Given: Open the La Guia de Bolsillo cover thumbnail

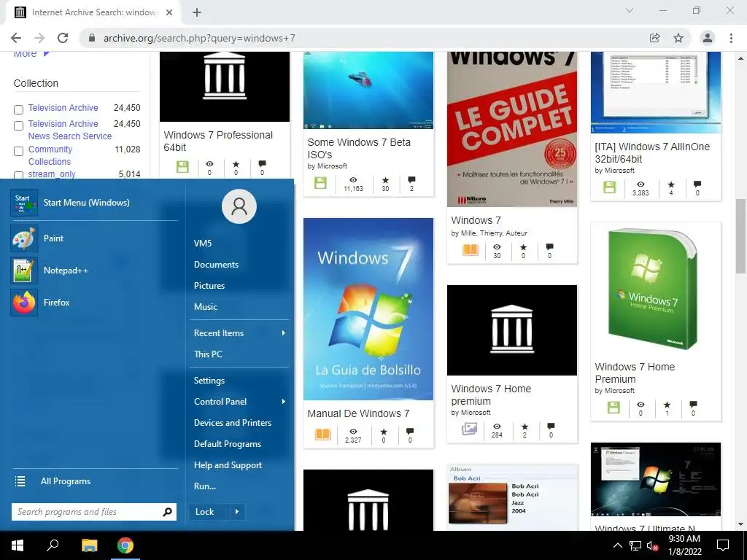Looking at the screenshot, I should coord(368,309).
